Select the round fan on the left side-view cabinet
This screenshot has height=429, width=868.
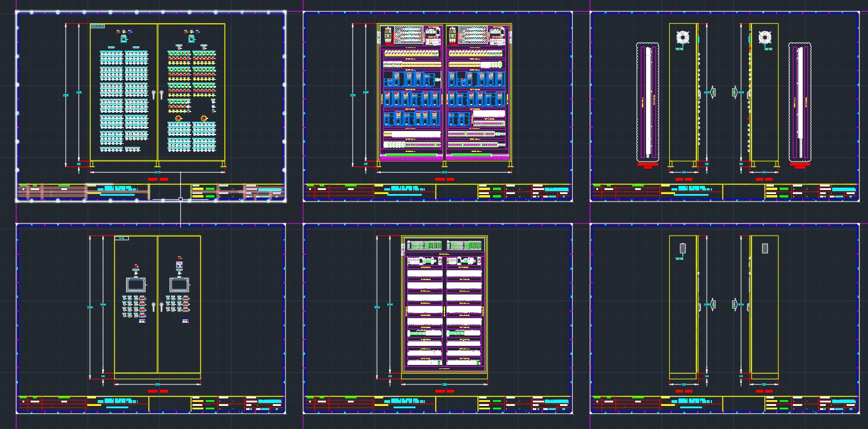coord(684,38)
